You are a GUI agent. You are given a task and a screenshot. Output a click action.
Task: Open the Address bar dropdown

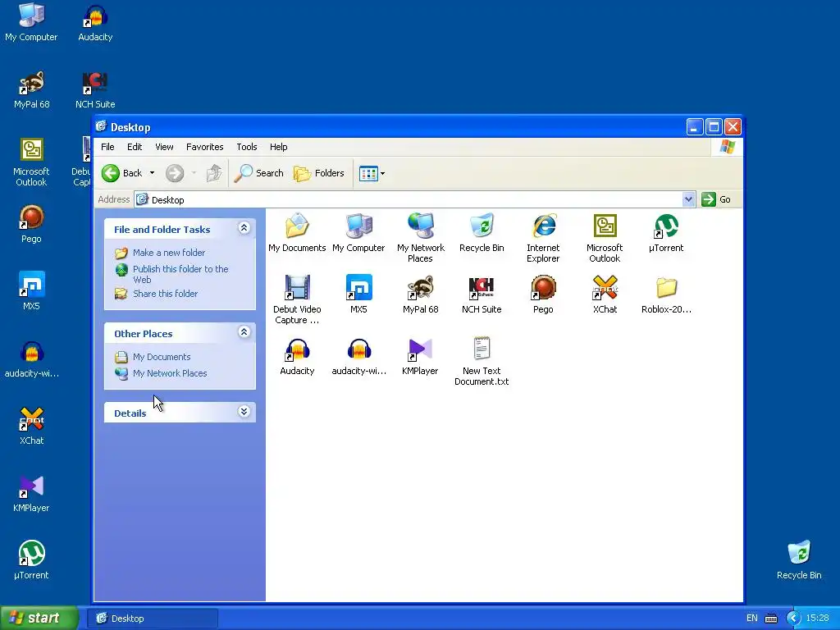(688, 200)
